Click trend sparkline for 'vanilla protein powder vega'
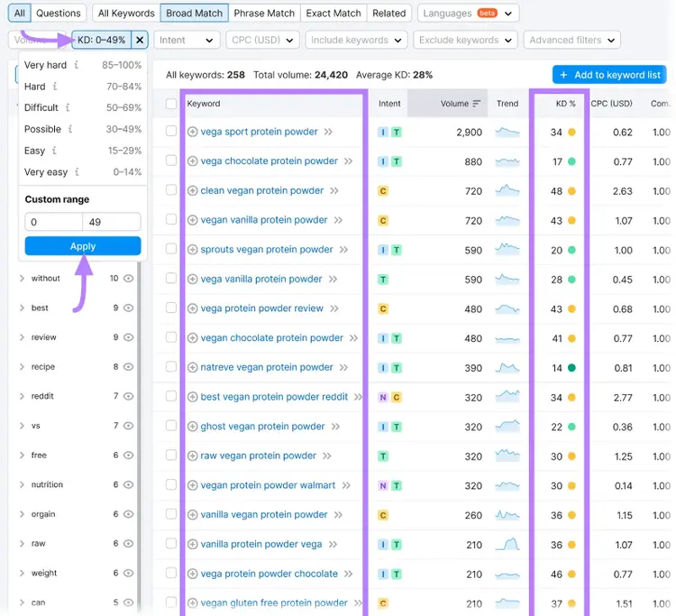 [x=507, y=544]
